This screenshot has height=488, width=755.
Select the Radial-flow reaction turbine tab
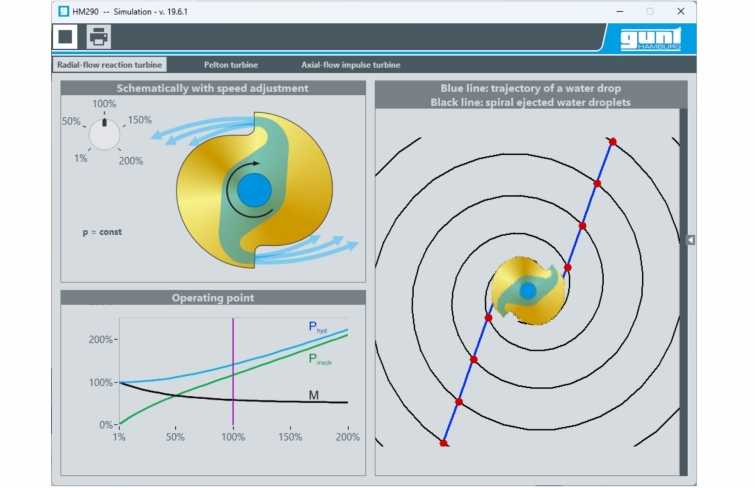point(111,64)
